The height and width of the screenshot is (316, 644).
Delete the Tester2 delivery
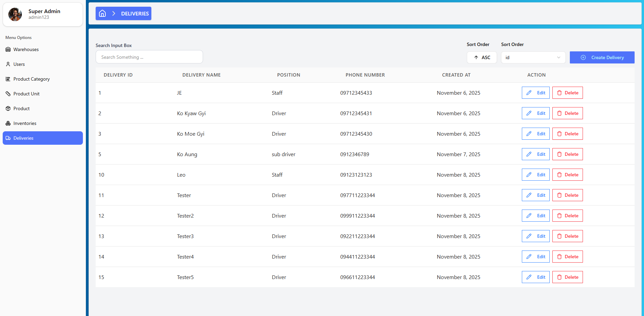coord(567,216)
